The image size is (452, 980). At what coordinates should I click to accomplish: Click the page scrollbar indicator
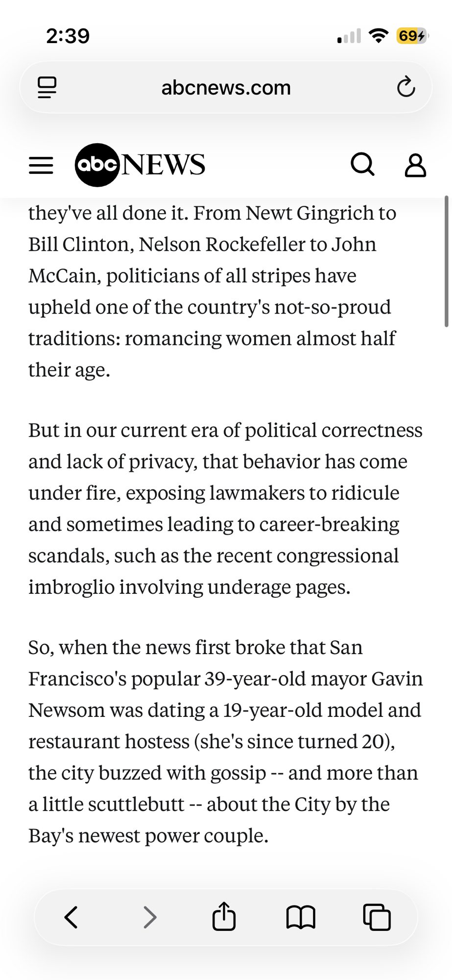point(446,261)
